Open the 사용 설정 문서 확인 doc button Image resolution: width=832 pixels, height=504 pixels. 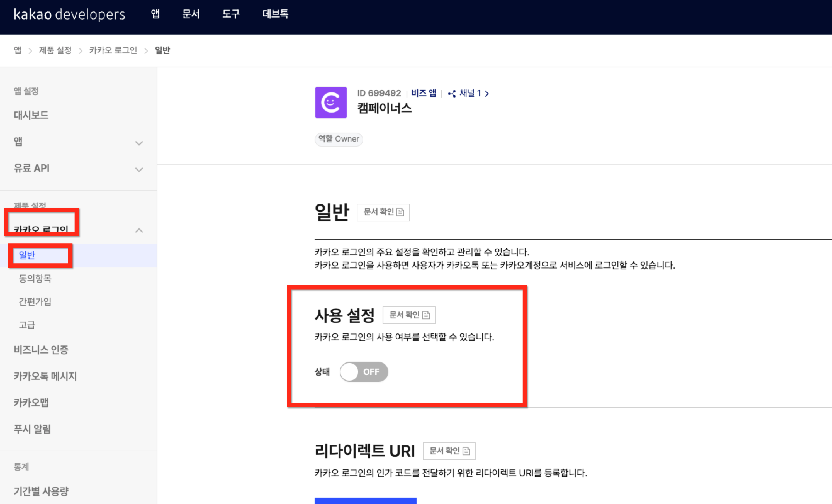pyautogui.click(x=408, y=315)
